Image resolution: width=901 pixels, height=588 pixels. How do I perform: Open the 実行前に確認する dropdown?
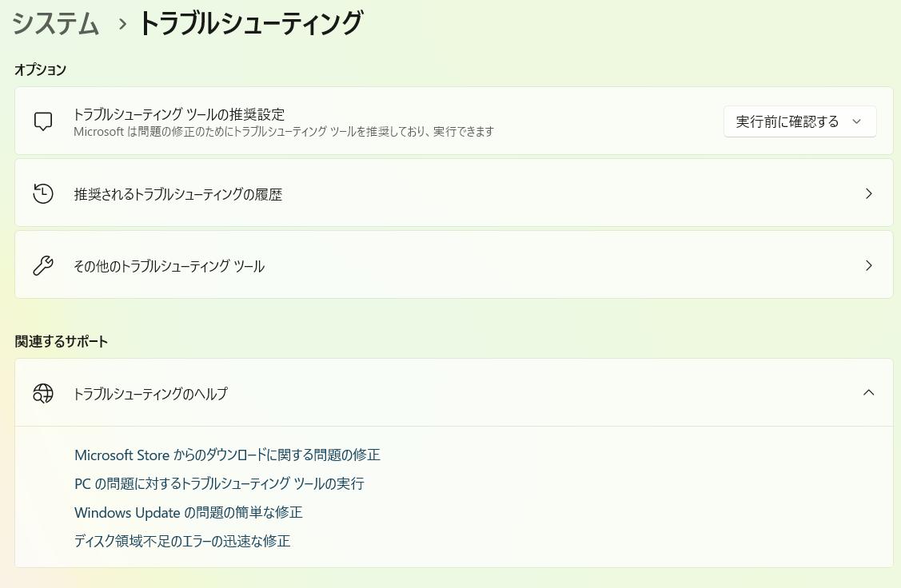(799, 121)
